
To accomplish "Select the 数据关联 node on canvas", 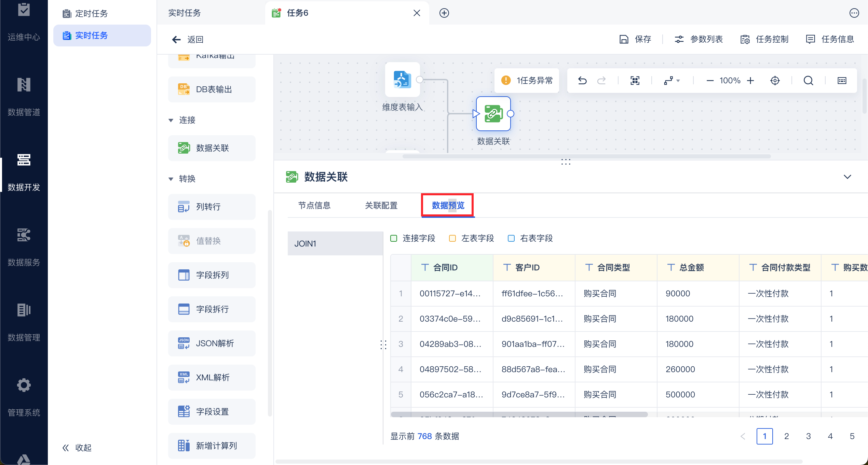I will click(x=493, y=114).
